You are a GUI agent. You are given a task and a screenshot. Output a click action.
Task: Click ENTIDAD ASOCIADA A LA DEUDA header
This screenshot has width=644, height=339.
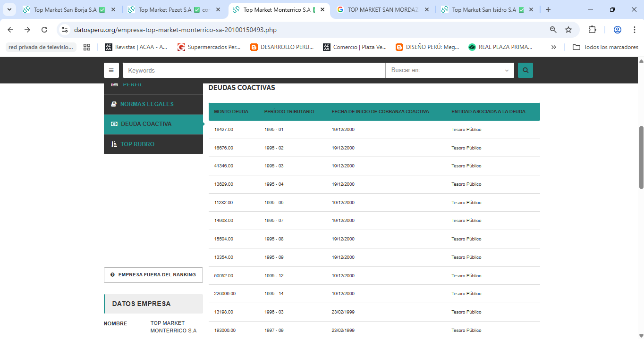pyautogui.click(x=488, y=112)
